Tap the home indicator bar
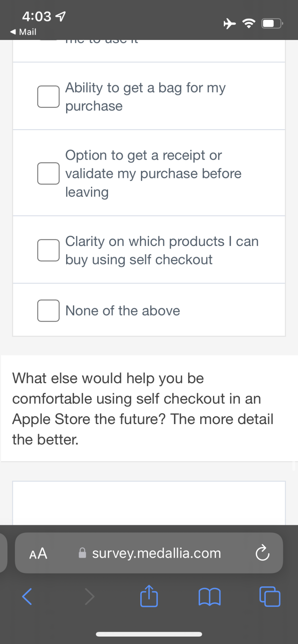Image resolution: width=298 pixels, height=644 pixels. [149, 634]
